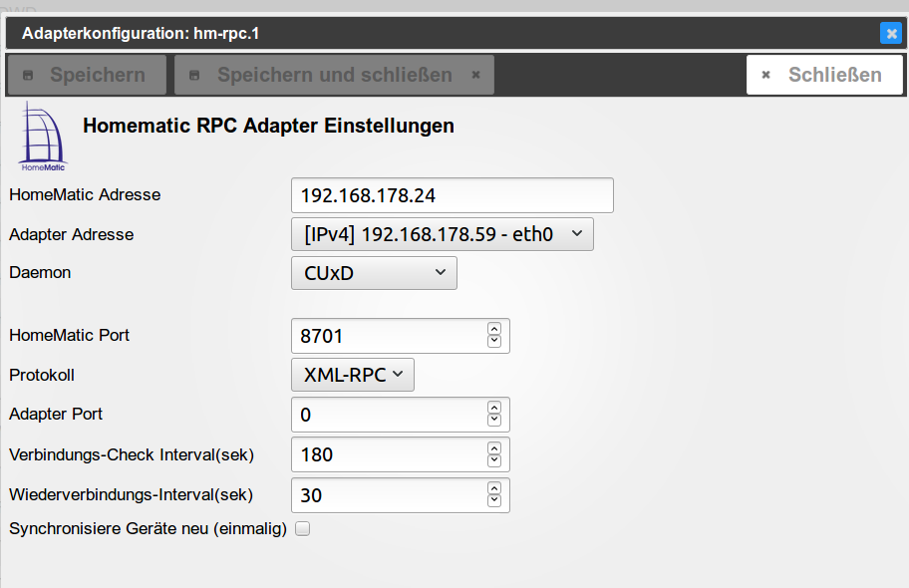Expand the Daemon CUxD dropdown
Viewport: 909px width, 588px height.
tap(374, 273)
